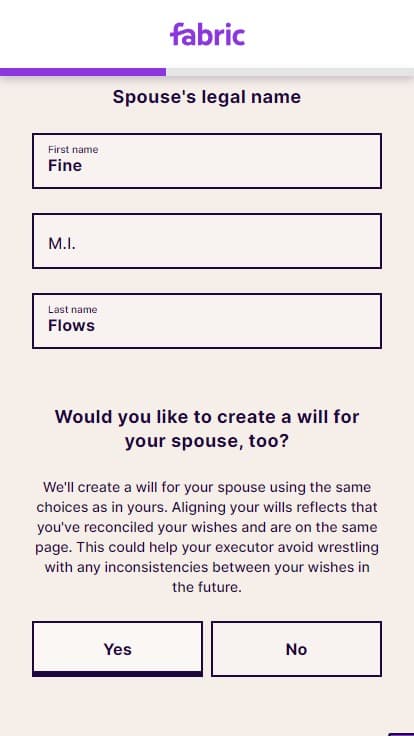Screen dimensions: 414x736
Task: Click the "M.I." placeholder text
Action: (x=61, y=243)
